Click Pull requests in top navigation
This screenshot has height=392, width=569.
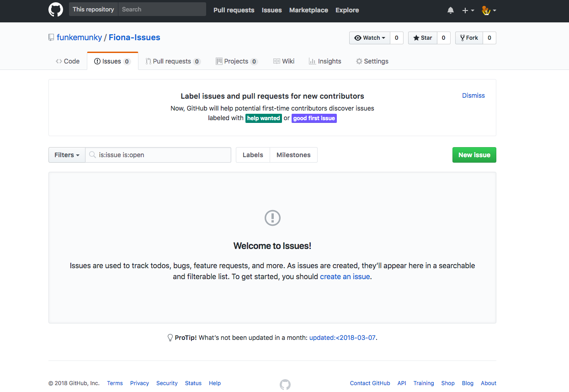coord(234,10)
